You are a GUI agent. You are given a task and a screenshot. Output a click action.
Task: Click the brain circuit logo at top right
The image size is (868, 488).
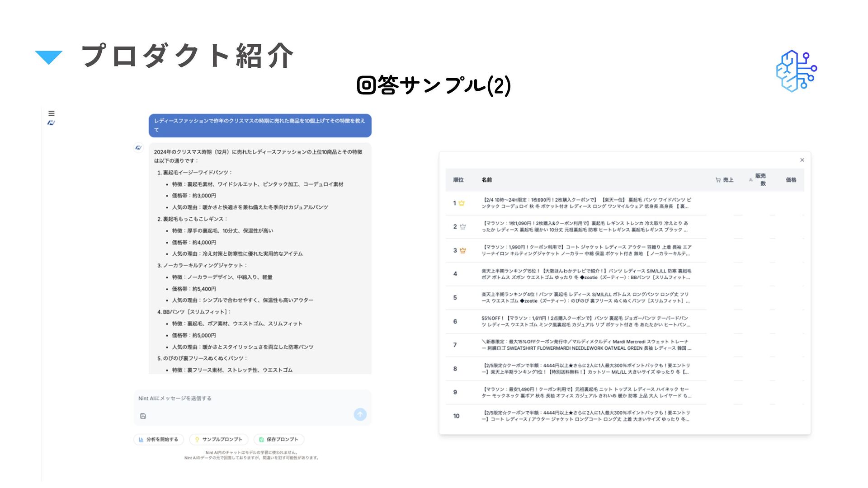point(796,71)
